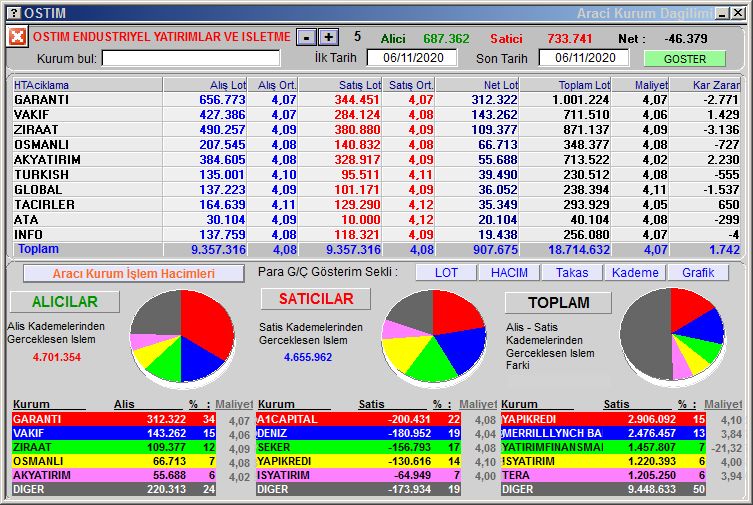Open the Takas tab
Image resolution: width=753 pixels, height=505 pixels.
571,273
